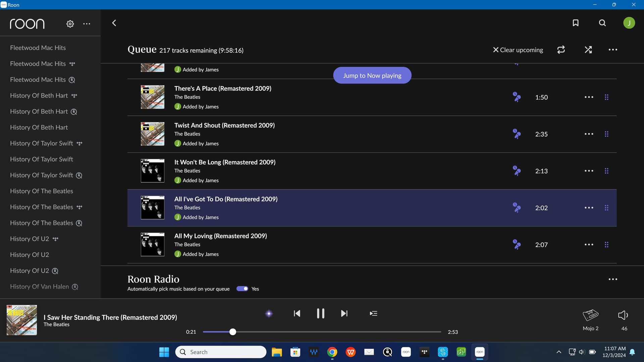
Task: Open options for There's A Place track
Action: (x=589, y=97)
